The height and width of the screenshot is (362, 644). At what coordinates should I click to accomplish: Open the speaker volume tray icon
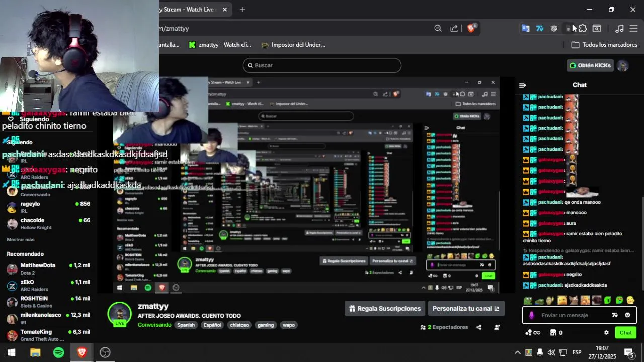(551, 352)
